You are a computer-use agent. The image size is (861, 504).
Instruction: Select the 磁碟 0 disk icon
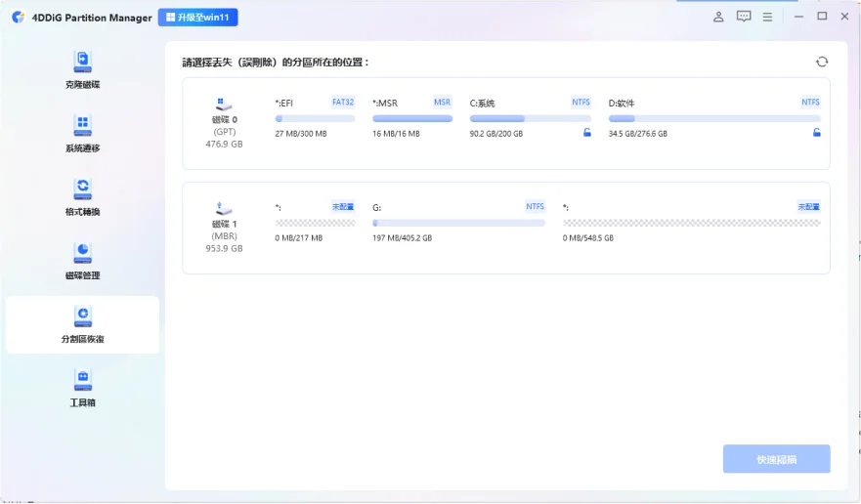(x=224, y=104)
